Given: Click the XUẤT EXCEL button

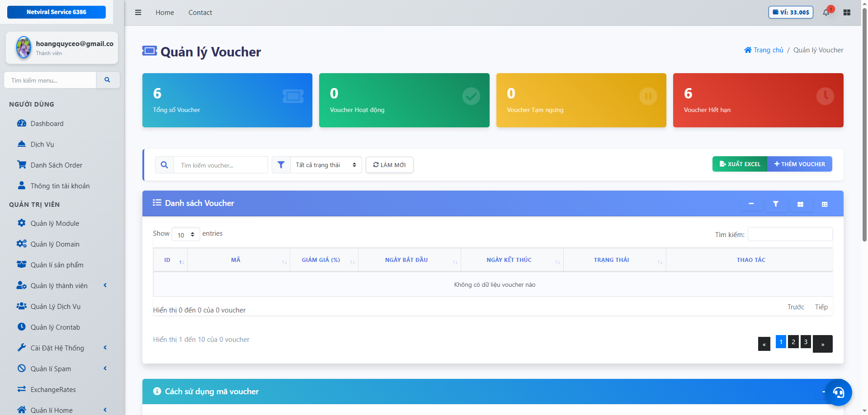Looking at the screenshot, I should 740,164.
